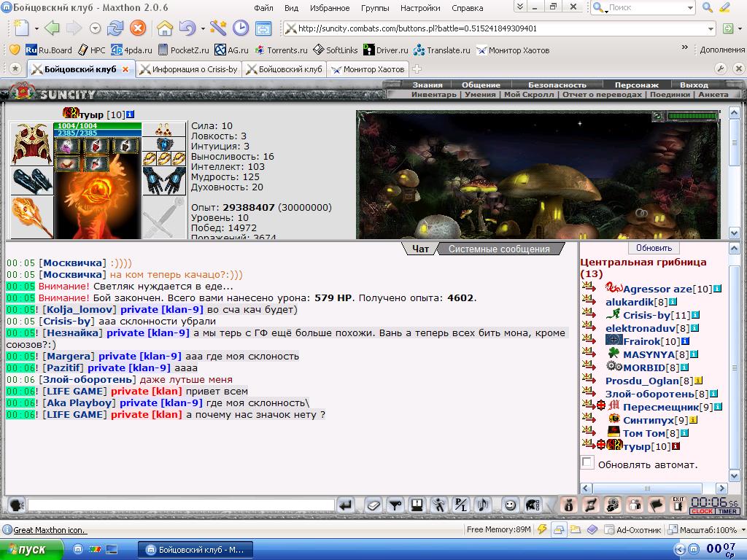Open the Поединки link

(x=670, y=94)
